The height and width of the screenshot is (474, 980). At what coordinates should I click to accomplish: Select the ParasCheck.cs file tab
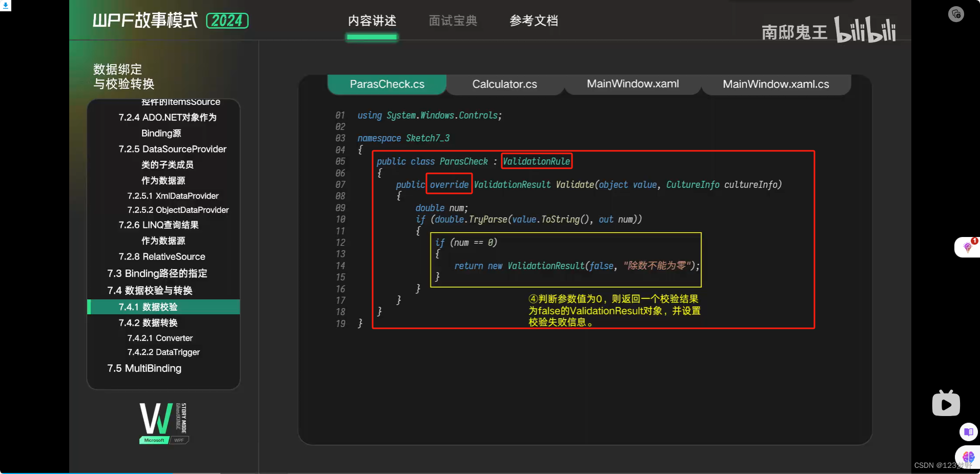[x=387, y=84]
